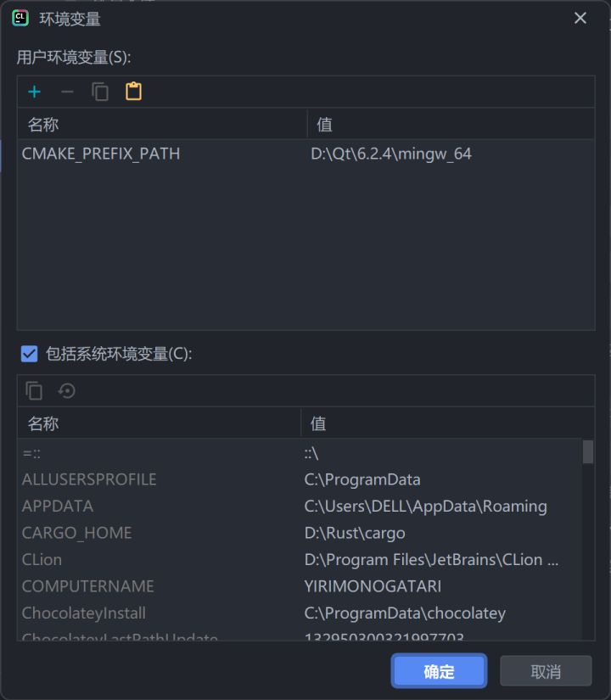Copy user variables with the copy icon
Viewport: 611px width, 700px height.
pos(100,92)
